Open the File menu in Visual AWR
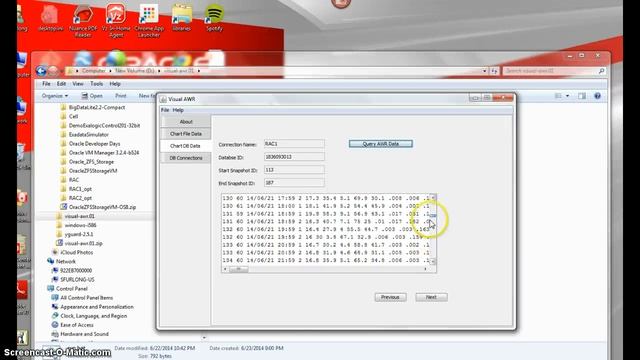This screenshot has width=640, height=360. click(165, 110)
